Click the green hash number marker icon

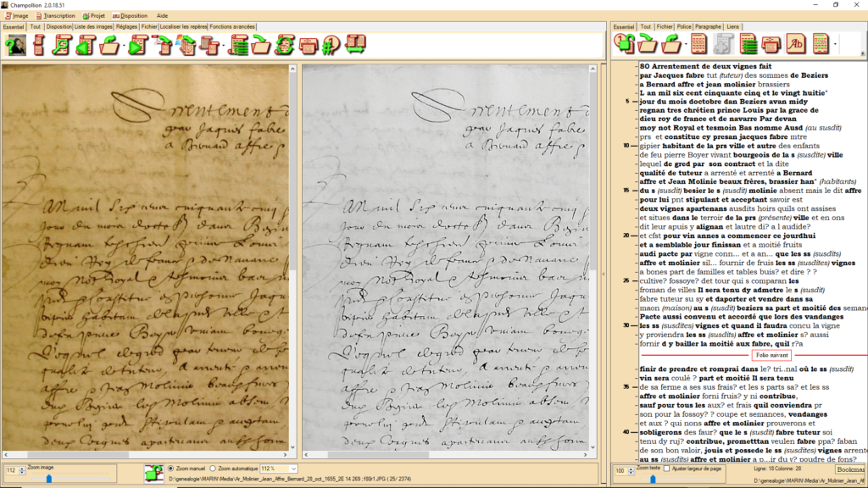click(331, 45)
